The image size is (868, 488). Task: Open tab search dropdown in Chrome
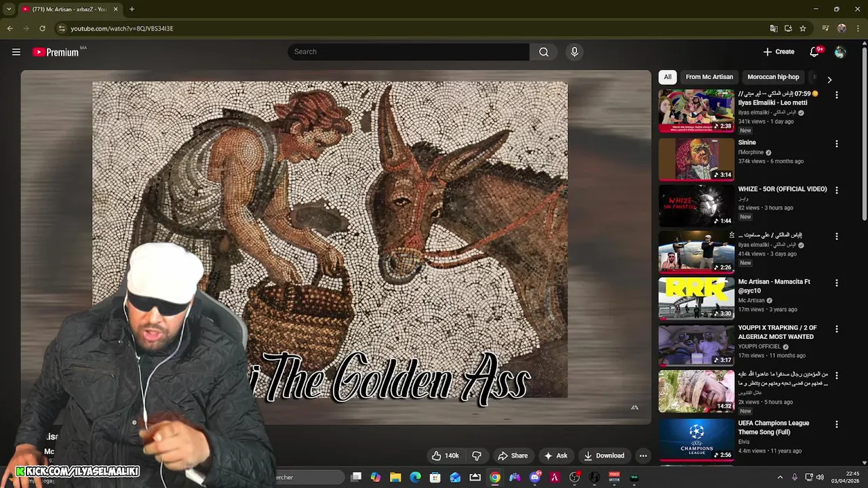coord(9,9)
